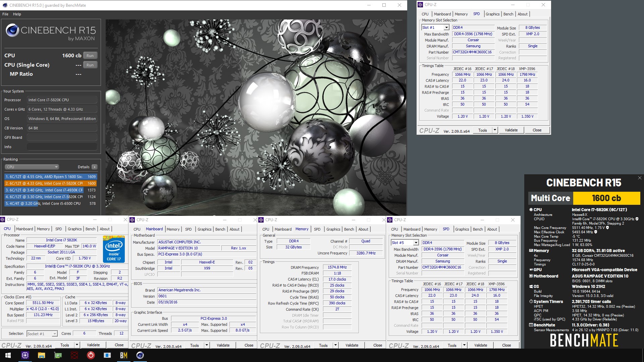Open the Windows Start menu
Viewport: 644px width, 362px height.
pos(8,355)
